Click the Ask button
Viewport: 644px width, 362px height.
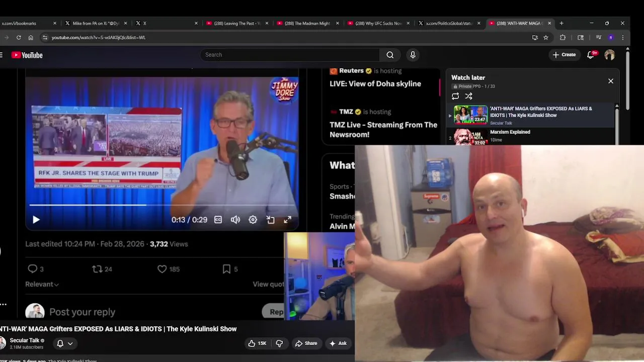[x=338, y=343]
